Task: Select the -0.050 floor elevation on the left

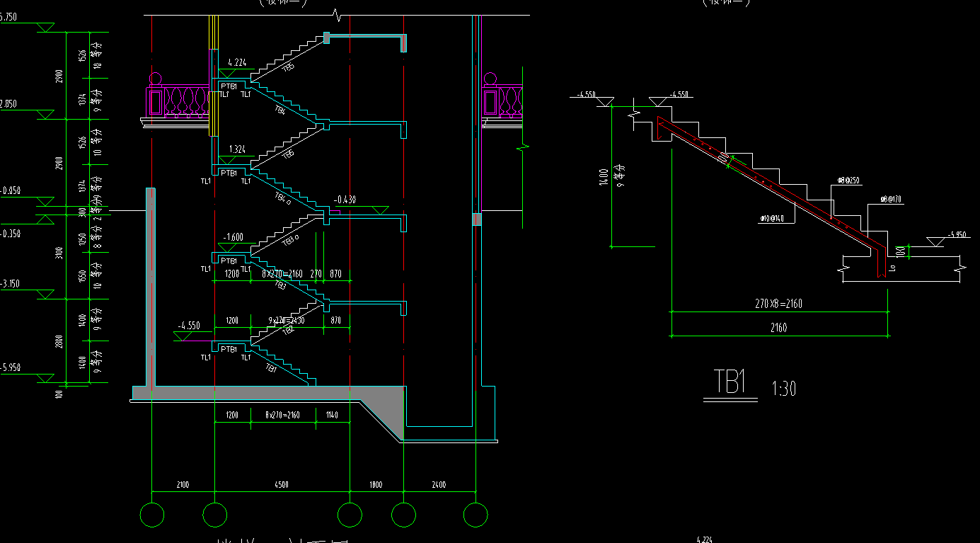Action: (11, 191)
